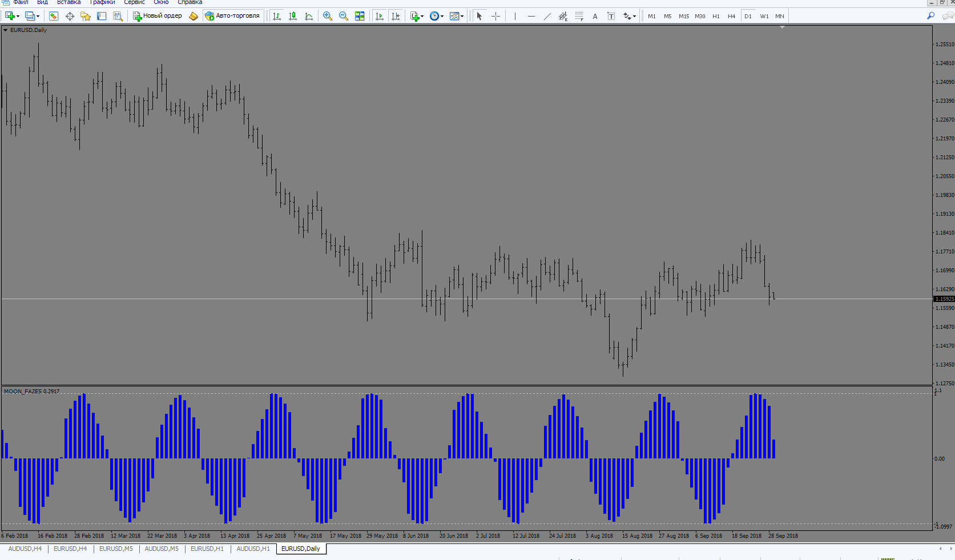This screenshot has height=560, width=955.
Task: Switch to the EURUSD,M5 chart tab
Action: (x=116, y=549)
